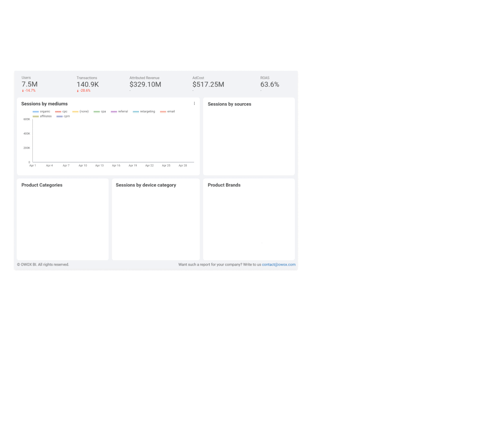Click the AdCost label
The image size is (495, 448).
click(x=198, y=78)
